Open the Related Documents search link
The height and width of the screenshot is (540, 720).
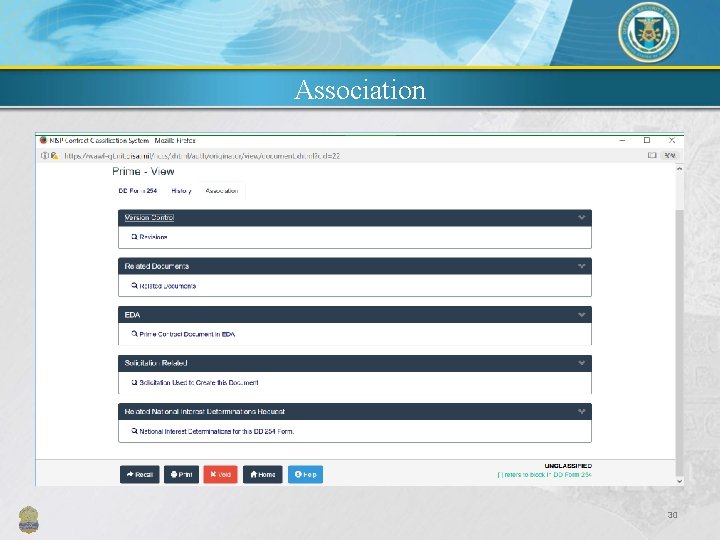click(x=168, y=286)
